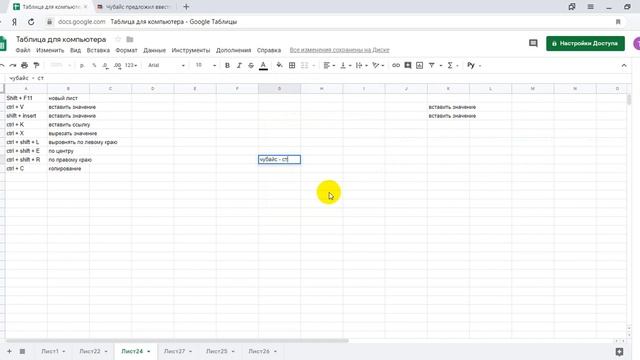Open the Данные menu
640x360 pixels.
[x=154, y=50]
